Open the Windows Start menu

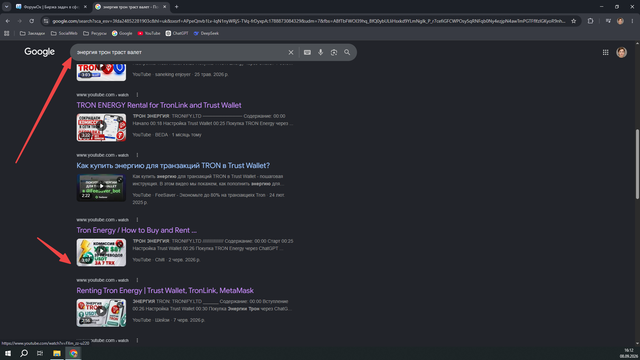(x=8, y=353)
